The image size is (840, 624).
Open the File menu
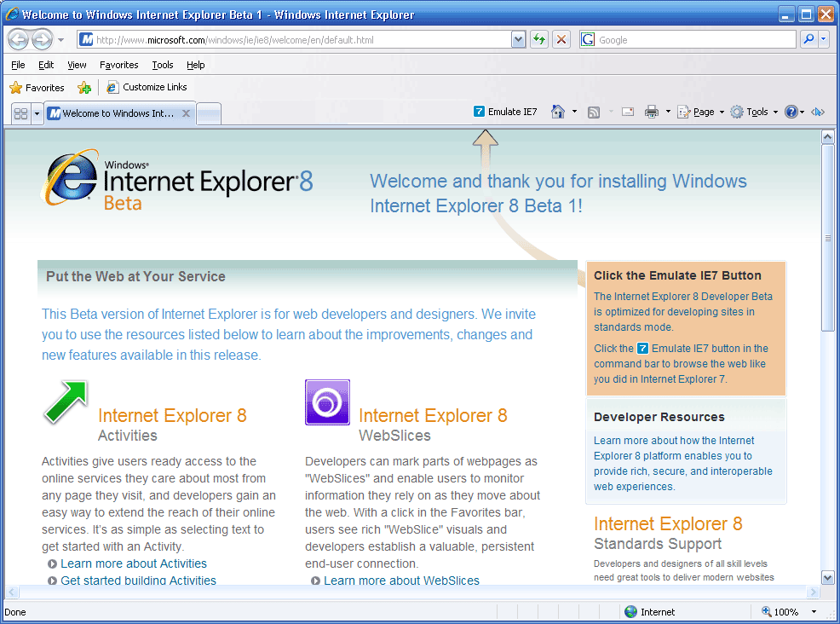(18, 65)
